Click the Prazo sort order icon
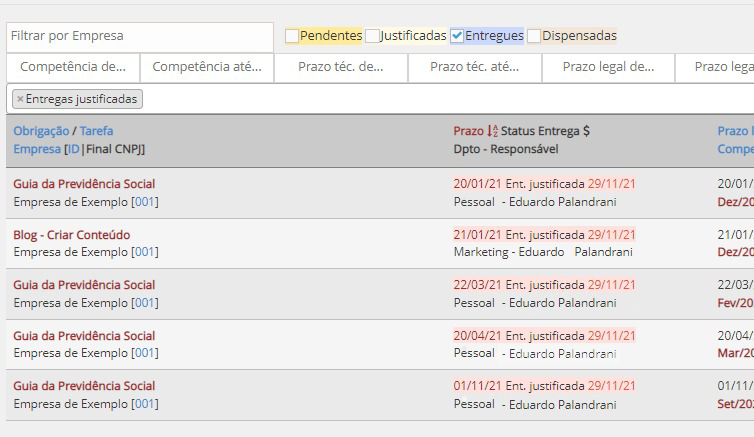This screenshot has height=437, width=754. click(x=492, y=131)
